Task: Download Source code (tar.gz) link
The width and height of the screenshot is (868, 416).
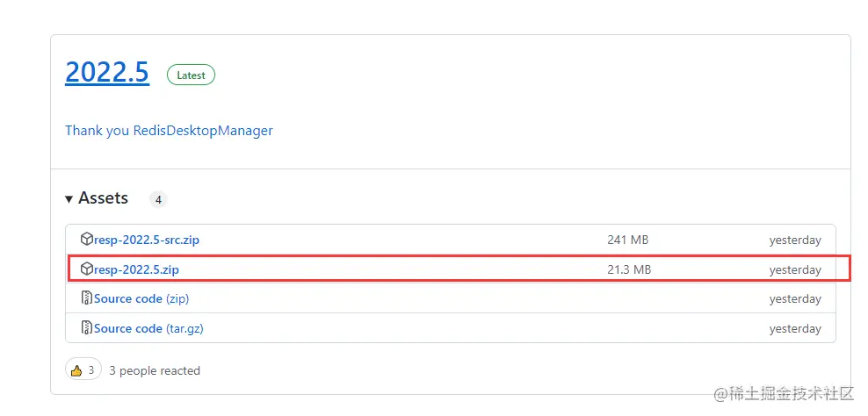Action: (x=148, y=328)
